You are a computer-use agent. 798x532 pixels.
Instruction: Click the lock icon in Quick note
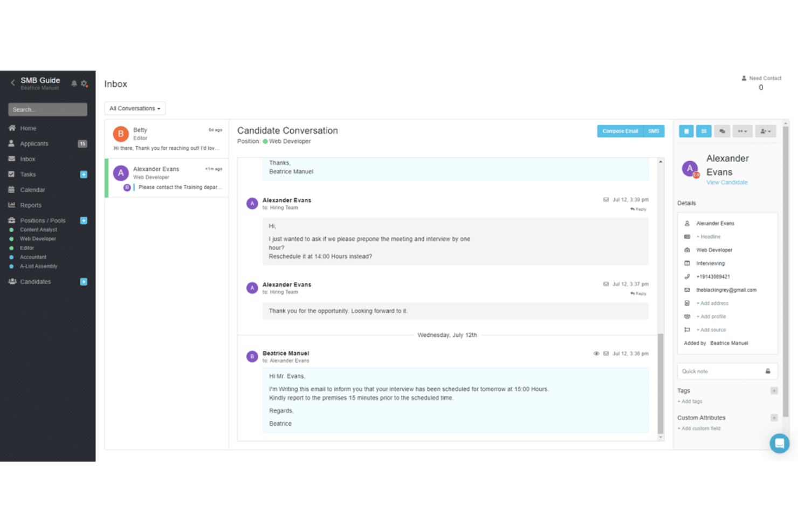(x=768, y=371)
